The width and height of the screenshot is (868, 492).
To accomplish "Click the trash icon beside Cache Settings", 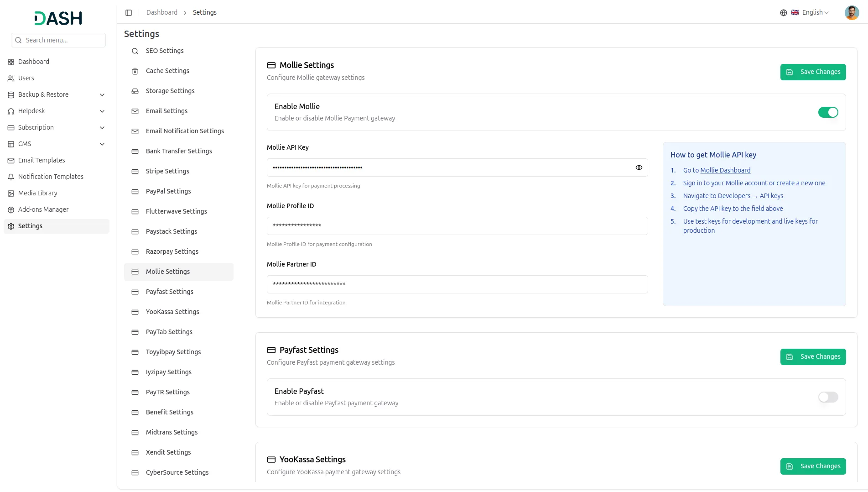I will [135, 71].
